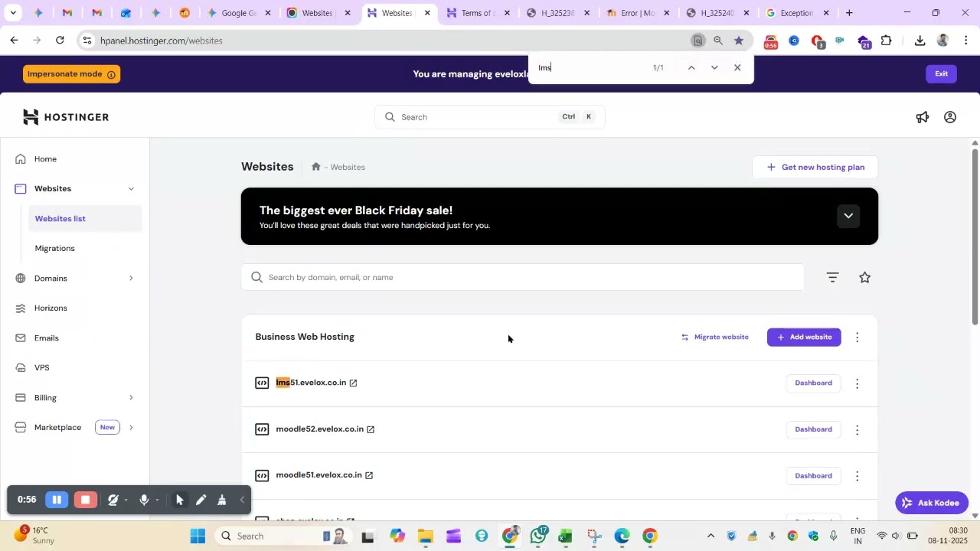Stop the screen recording
Image resolution: width=980 pixels, height=551 pixels.
point(86,500)
